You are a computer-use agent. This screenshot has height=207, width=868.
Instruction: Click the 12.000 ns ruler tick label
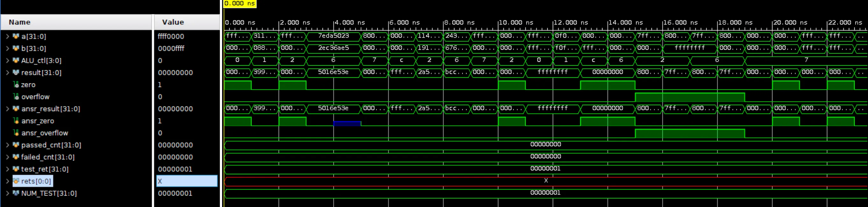571,23
